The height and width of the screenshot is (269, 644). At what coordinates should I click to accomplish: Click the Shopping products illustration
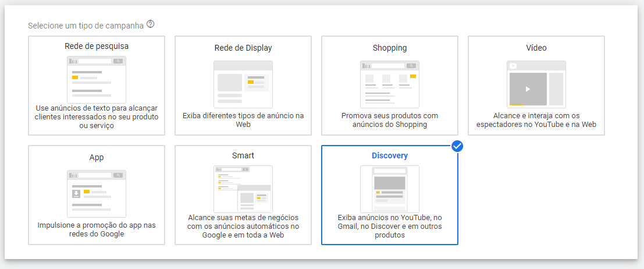point(390,84)
